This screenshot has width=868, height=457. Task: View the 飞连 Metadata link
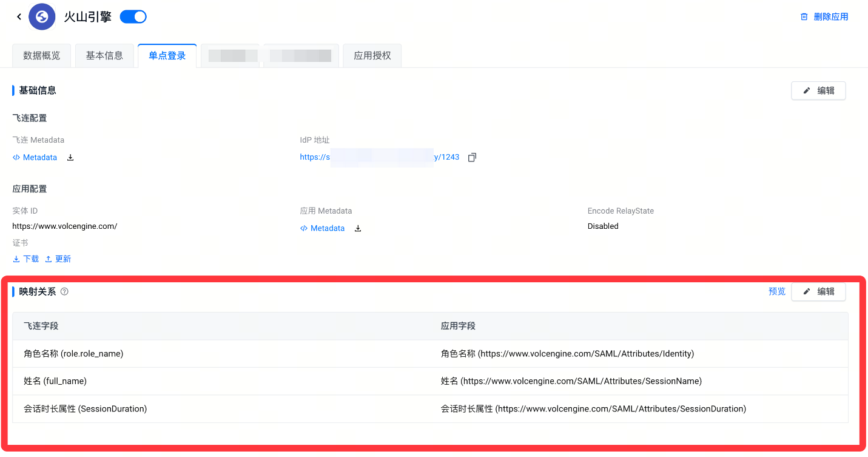pyautogui.click(x=35, y=158)
